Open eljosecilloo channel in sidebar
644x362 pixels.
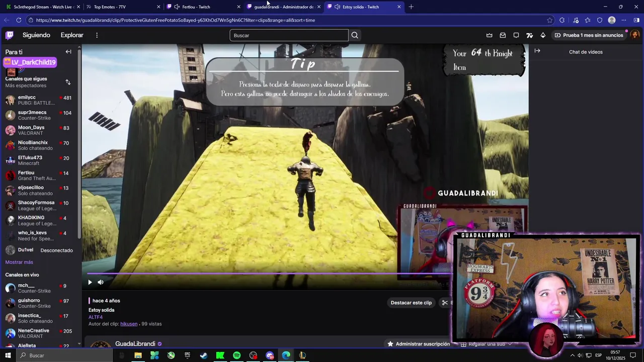(39, 191)
